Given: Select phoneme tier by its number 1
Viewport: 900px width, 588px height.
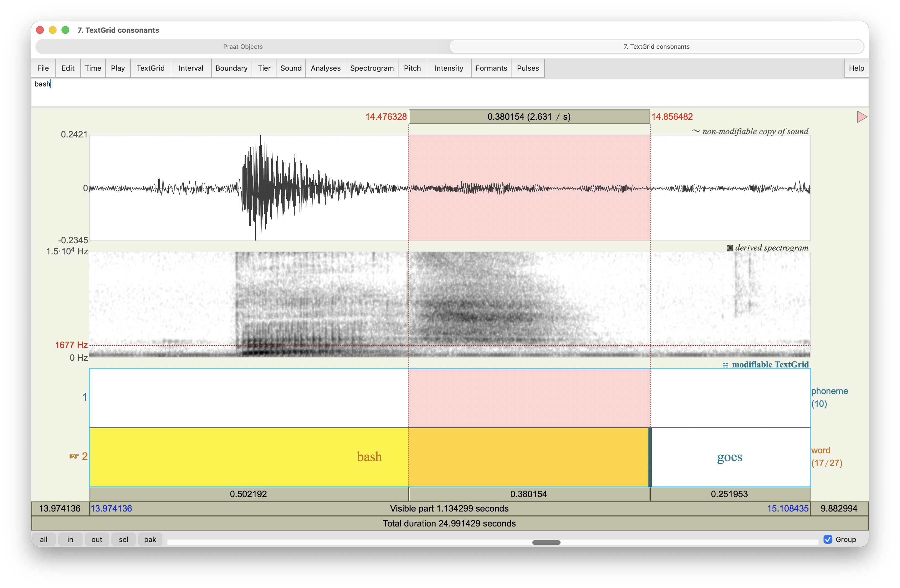Looking at the screenshot, I should click(85, 397).
